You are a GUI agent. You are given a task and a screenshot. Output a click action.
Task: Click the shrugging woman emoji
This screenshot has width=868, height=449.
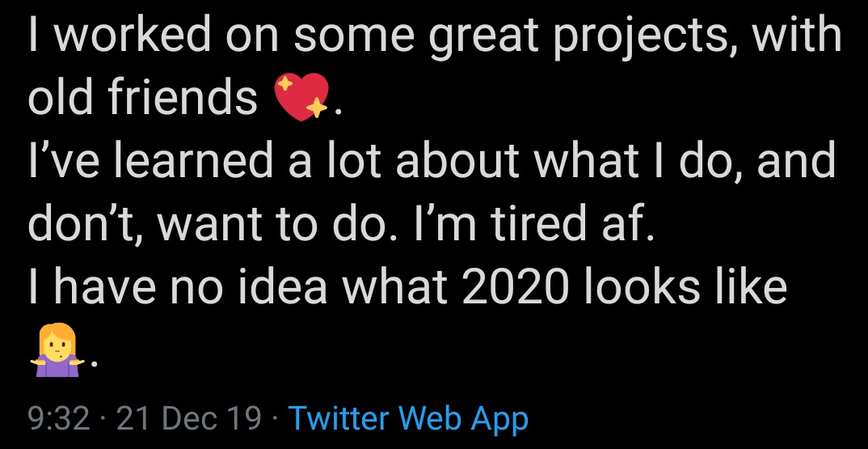point(59,352)
